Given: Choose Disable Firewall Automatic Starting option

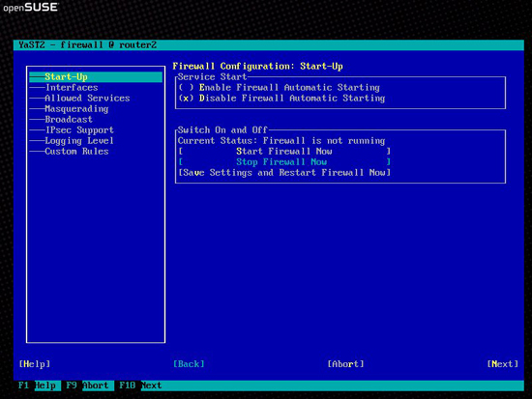Looking at the screenshot, I should click(281, 99).
